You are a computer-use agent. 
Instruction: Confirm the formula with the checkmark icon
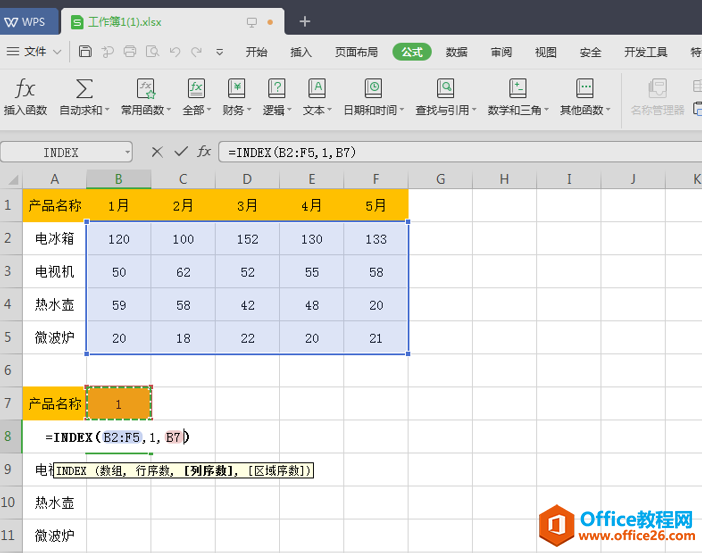point(181,152)
